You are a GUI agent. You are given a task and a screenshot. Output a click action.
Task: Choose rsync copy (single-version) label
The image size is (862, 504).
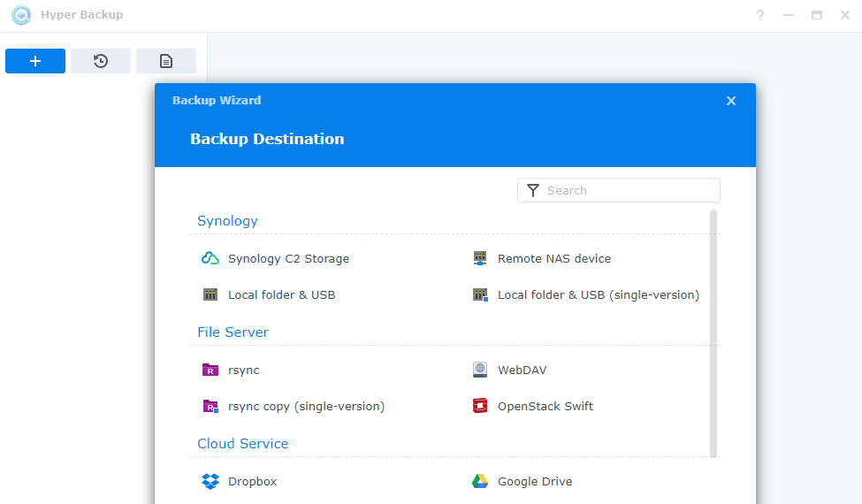coord(306,407)
